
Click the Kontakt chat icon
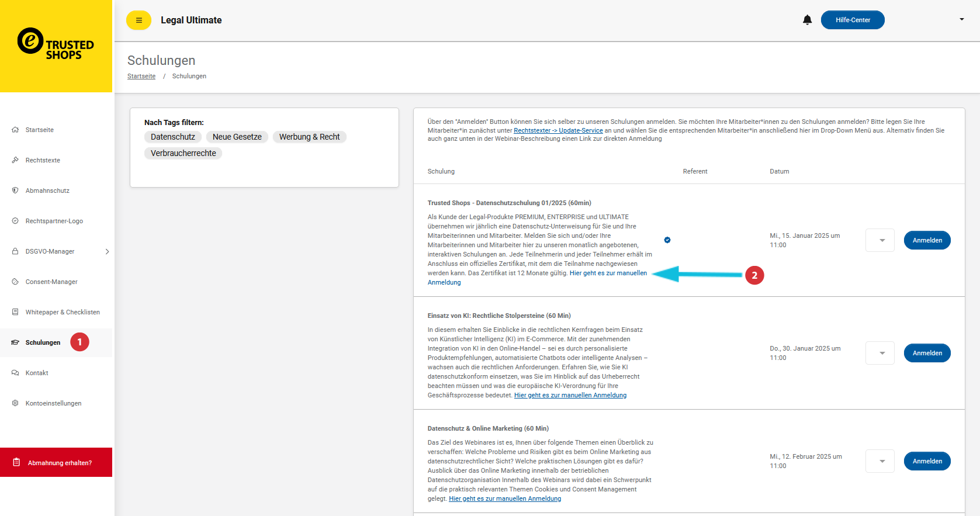15,373
